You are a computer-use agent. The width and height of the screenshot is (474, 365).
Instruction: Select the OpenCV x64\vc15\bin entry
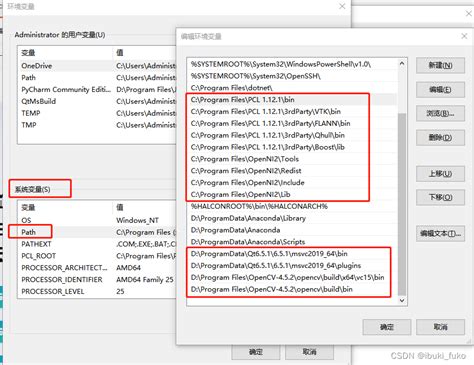(292, 277)
